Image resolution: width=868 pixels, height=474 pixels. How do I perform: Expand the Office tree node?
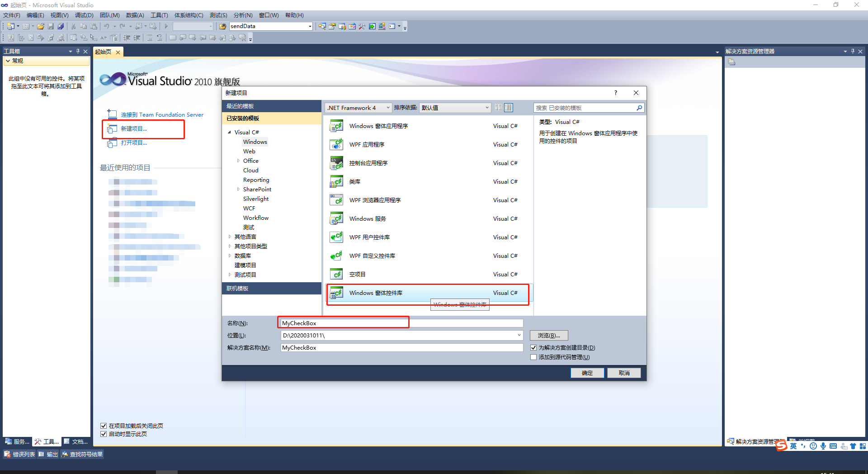(x=238, y=161)
